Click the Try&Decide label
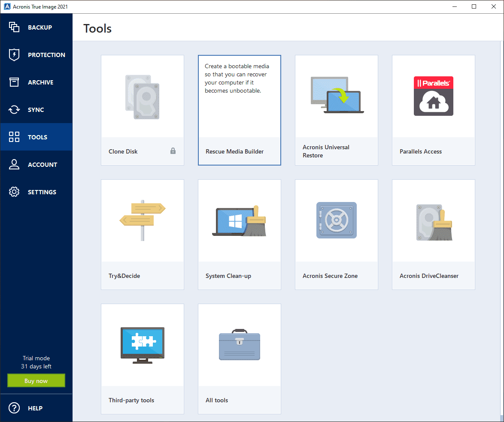 [x=124, y=276]
